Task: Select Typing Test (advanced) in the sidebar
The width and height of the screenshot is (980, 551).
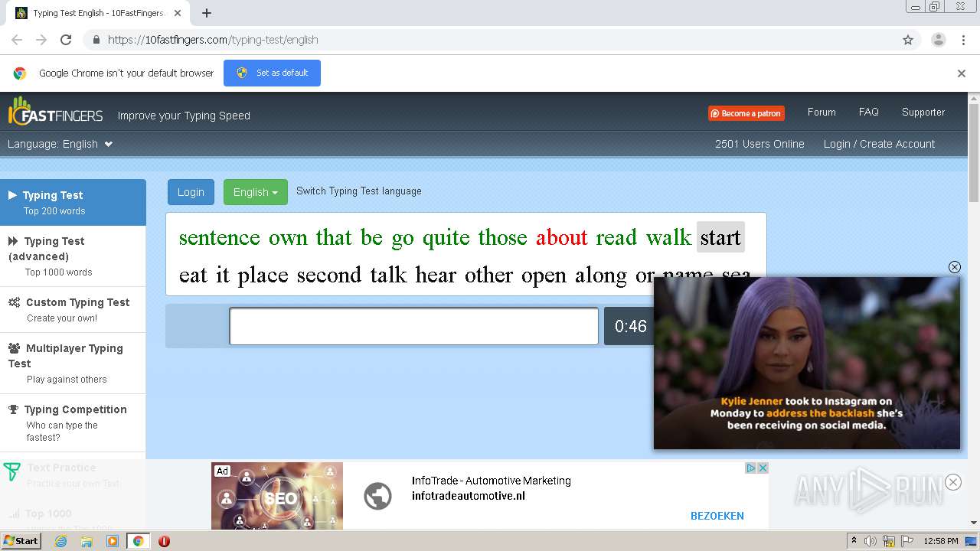Action: click(x=73, y=256)
